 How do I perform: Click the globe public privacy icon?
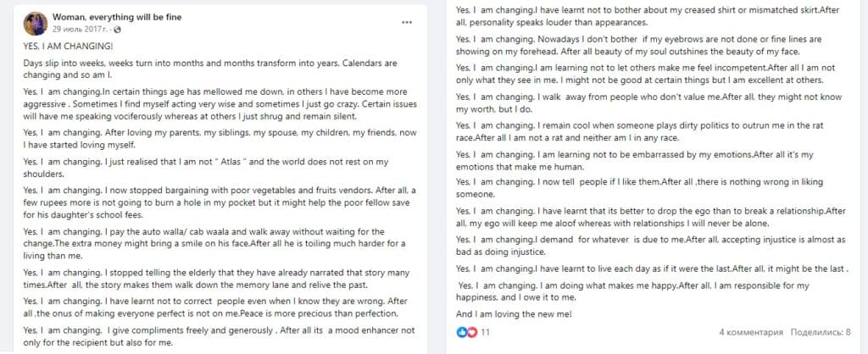117,30
